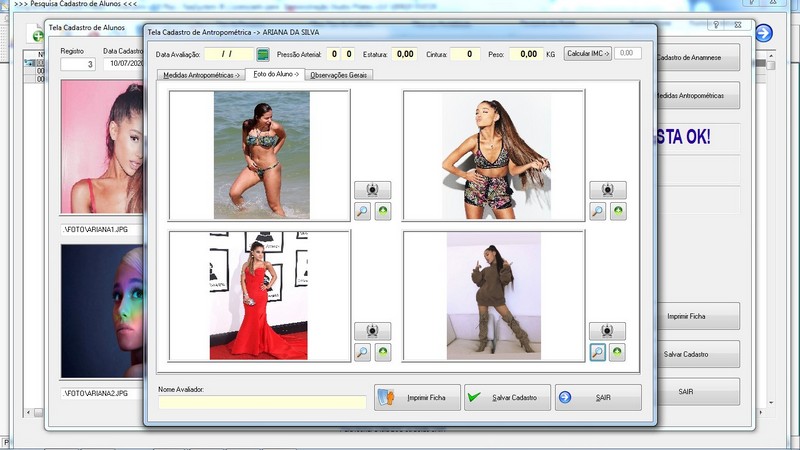Click the rainbow-light student photo
The width and height of the screenshot is (800, 450).
click(102, 311)
